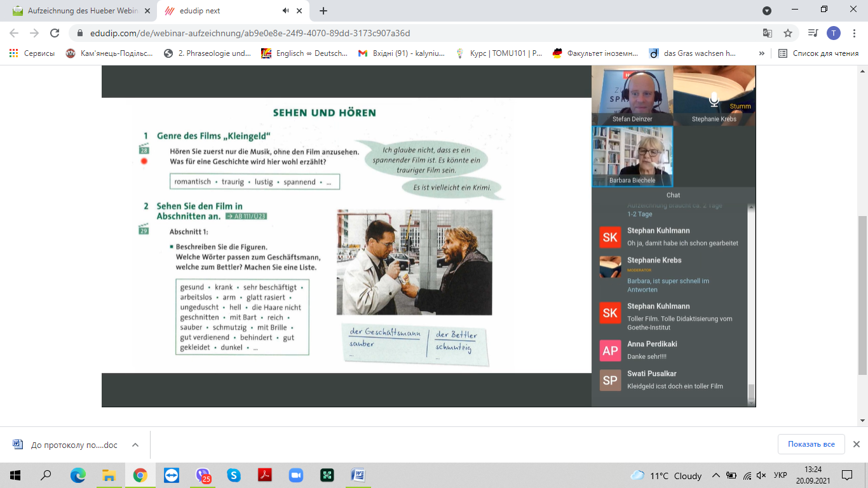Open Zoom from the taskbar
Image resolution: width=868 pixels, height=488 pixels.
(295, 475)
